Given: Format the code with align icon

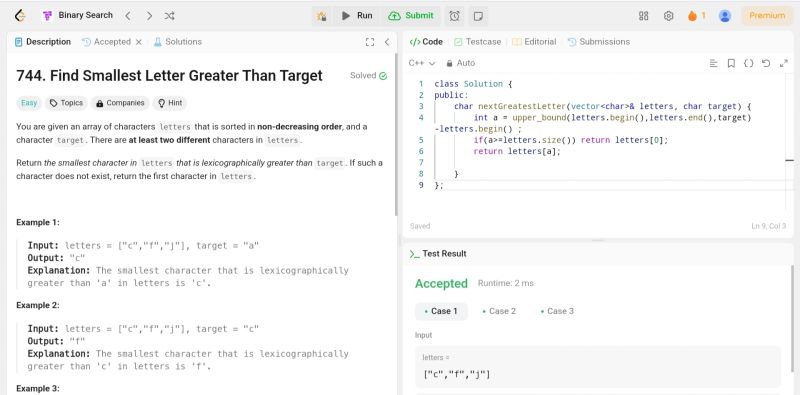Looking at the screenshot, I should point(714,63).
